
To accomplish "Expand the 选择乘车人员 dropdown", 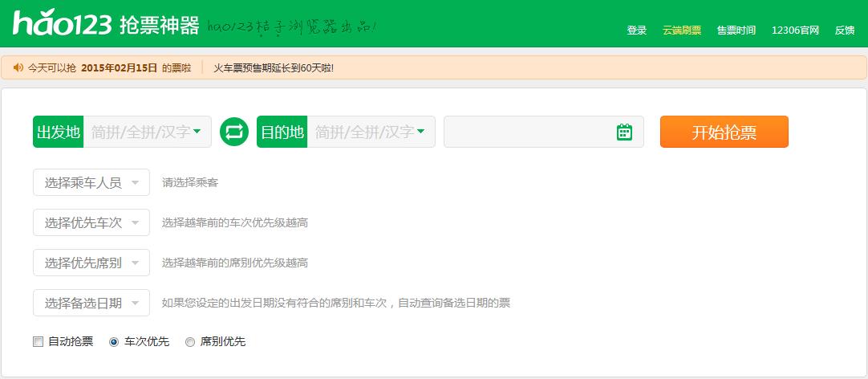I will click(91, 182).
